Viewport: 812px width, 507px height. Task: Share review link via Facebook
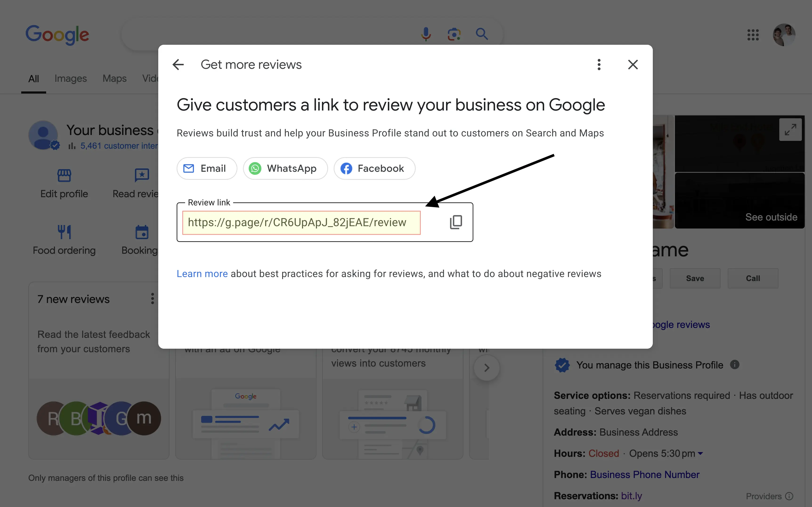(374, 168)
